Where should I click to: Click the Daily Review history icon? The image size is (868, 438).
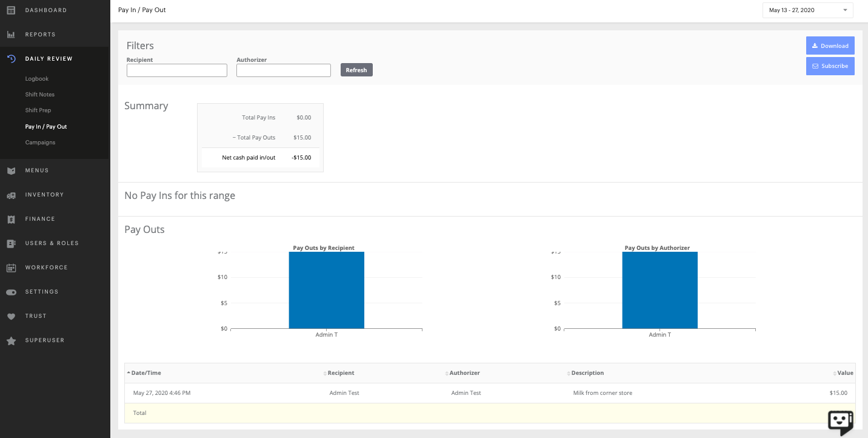click(10, 58)
